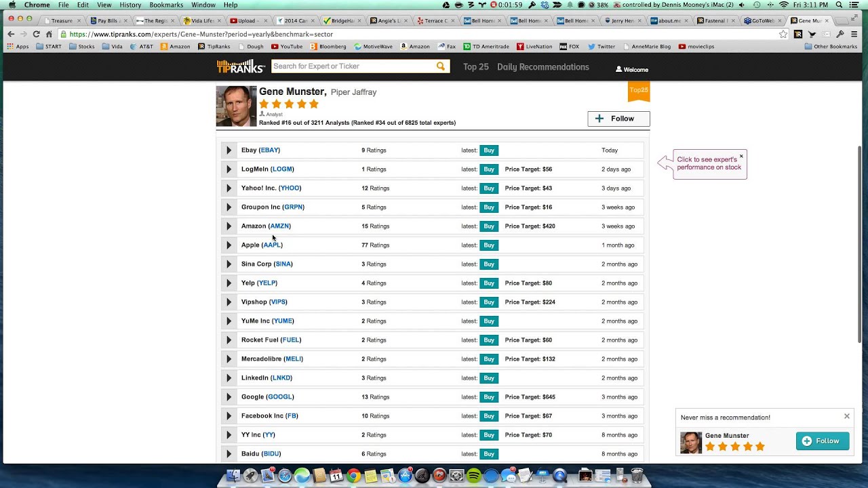The image size is (868, 488).
Task: Expand the Groupon Inc (GRPN) row
Action: (229, 207)
